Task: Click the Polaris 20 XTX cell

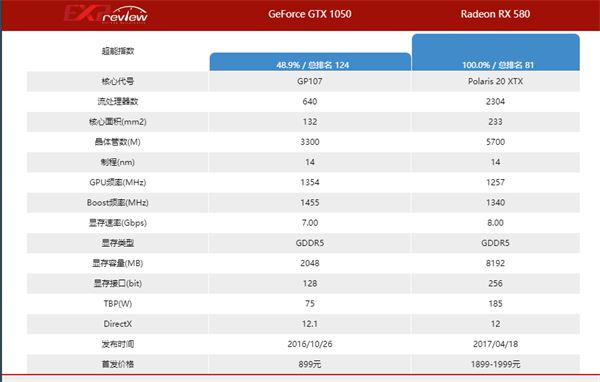Action: coord(496,81)
